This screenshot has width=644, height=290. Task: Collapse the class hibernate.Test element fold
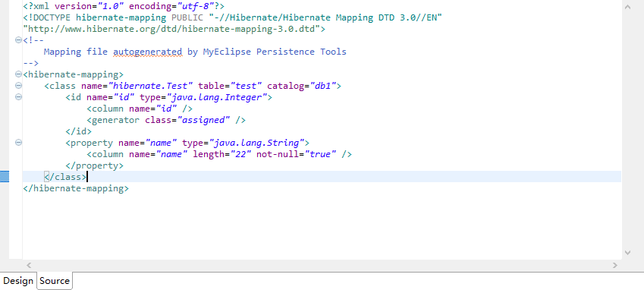tap(18, 86)
